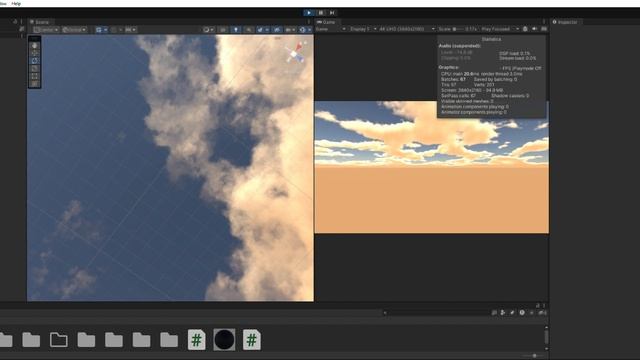640x360 pixels.
Task: Open Scene camera settings dropdown
Action: tap(290, 30)
